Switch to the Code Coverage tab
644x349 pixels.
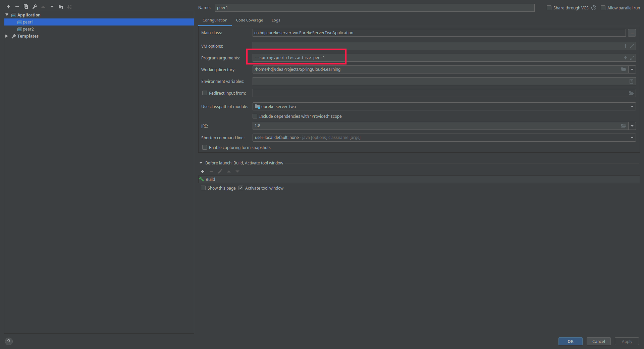tap(250, 20)
